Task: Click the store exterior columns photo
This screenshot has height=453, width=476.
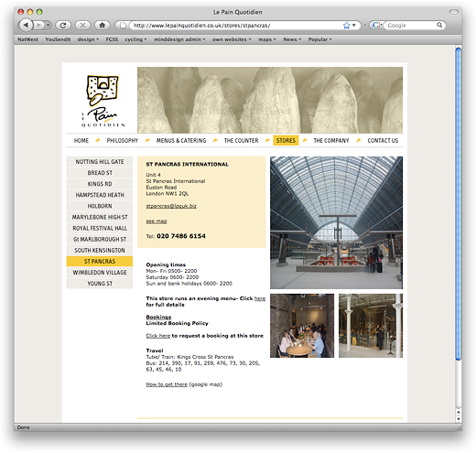Action: pyautogui.click(x=371, y=326)
